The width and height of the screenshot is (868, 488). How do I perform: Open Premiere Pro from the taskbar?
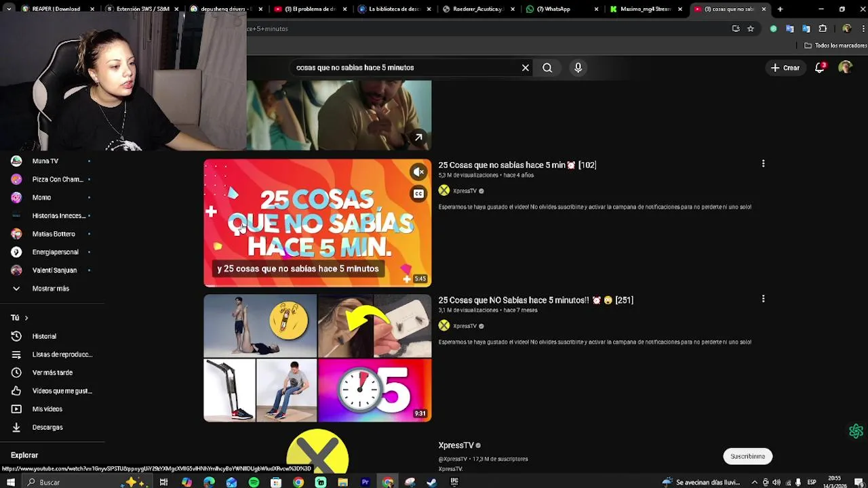(365, 482)
